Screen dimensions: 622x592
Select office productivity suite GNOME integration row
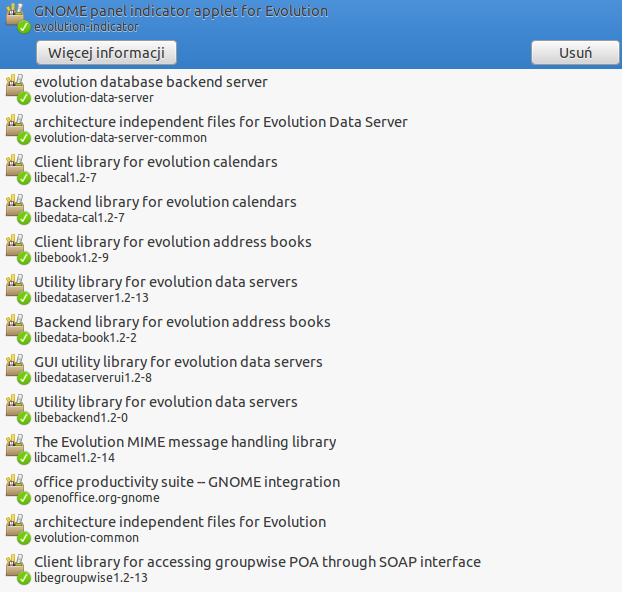[311, 490]
